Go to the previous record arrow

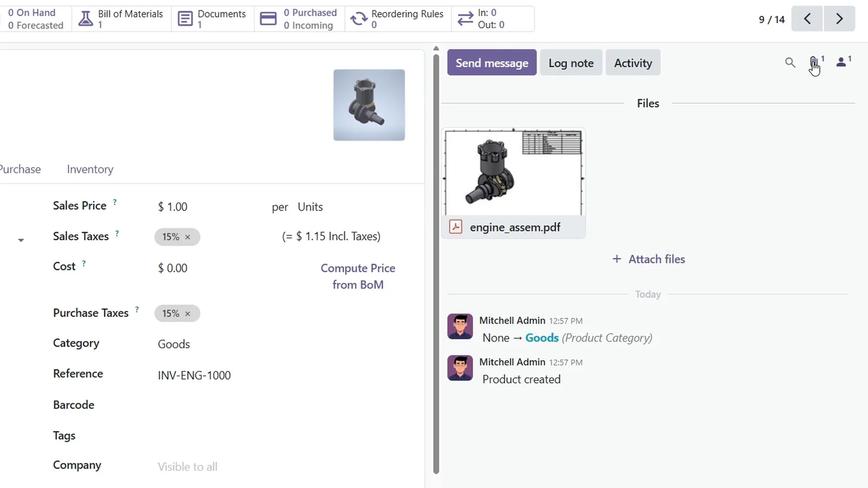807,19
